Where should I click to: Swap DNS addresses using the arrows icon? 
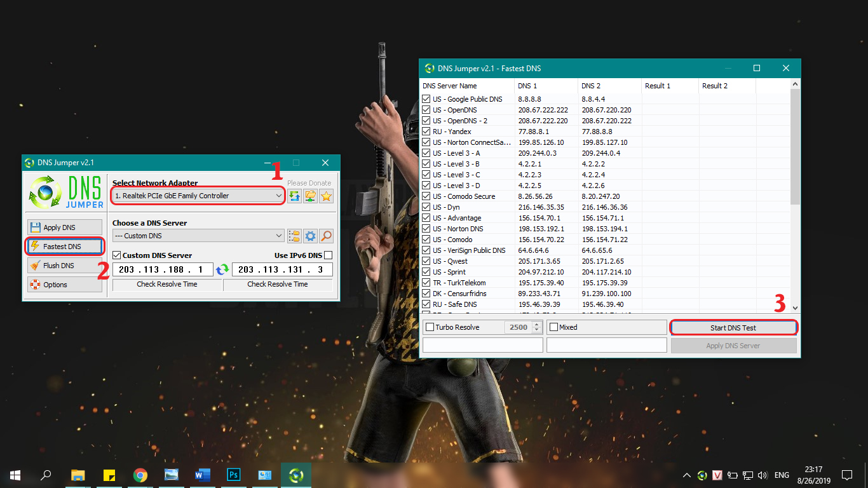[222, 269]
